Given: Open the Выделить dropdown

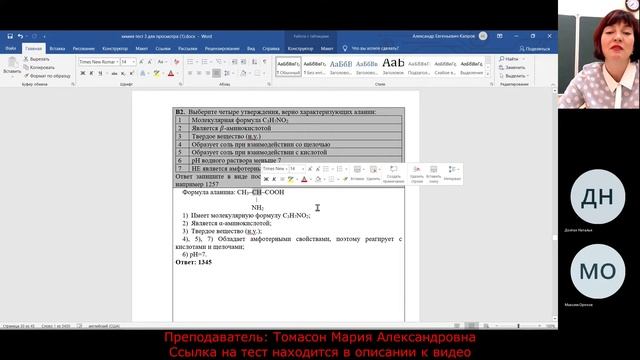Looking at the screenshot, I should [x=513, y=76].
